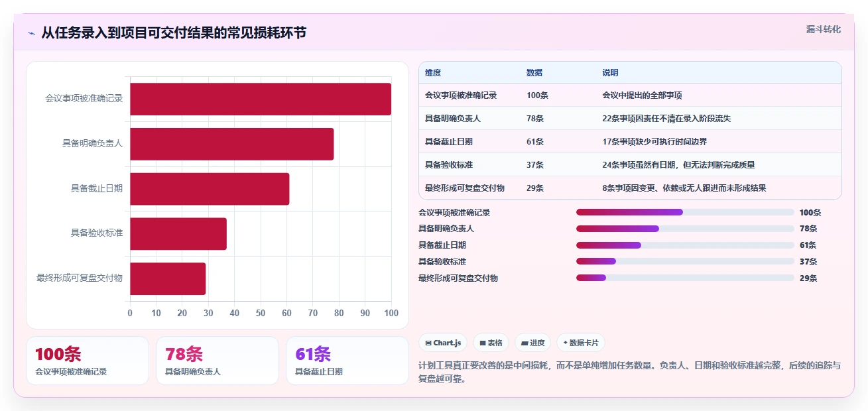868x411 pixels.
Task: Click the progress bar showing 100条
Action: click(685, 212)
